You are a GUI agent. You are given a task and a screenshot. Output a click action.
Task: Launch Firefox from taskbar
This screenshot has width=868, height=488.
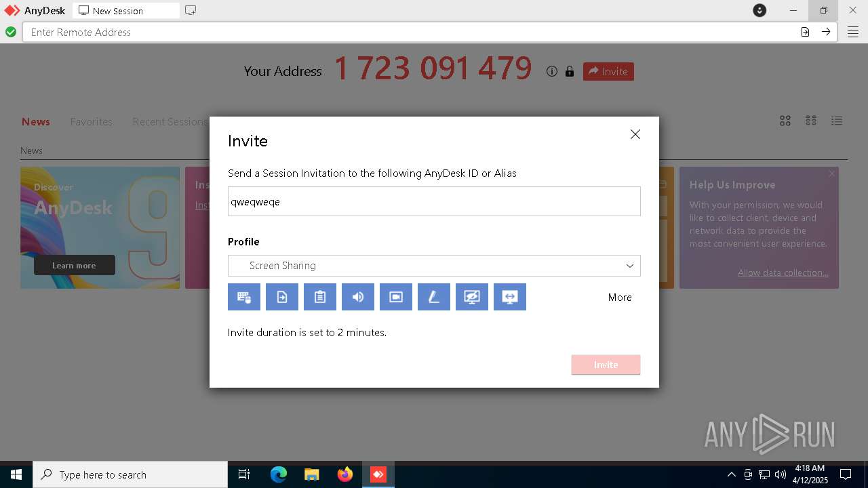345,474
